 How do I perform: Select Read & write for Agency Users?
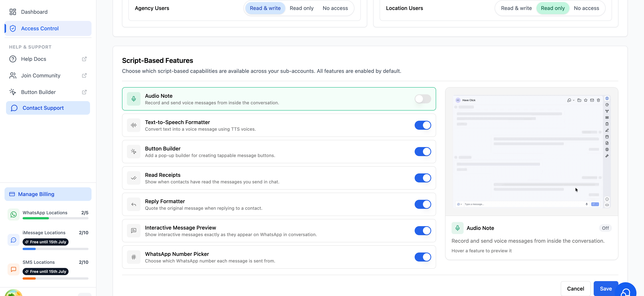click(265, 8)
